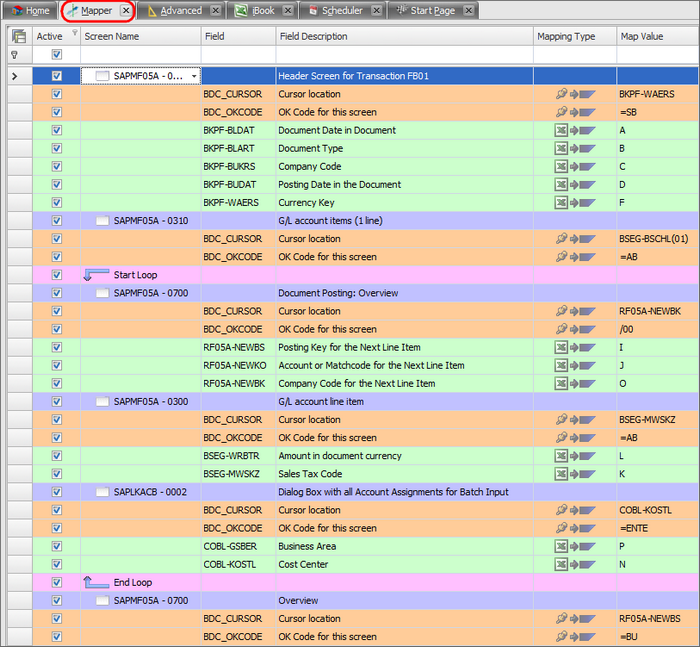Click screen icon beside SAPLKACB - 0002
700x647 pixels.
click(x=102, y=492)
